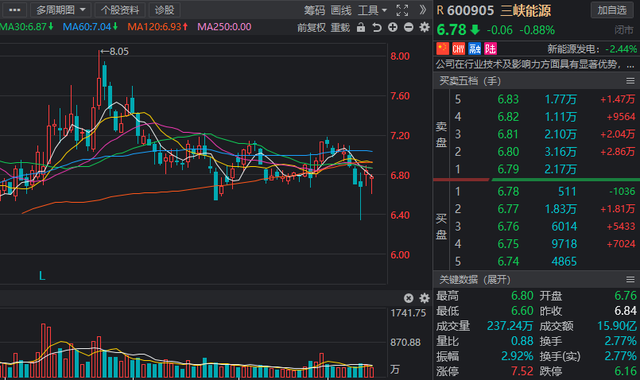Open the 关键数据 panel menu icon
This screenshot has height=380, width=640.
click(x=630, y=280)
